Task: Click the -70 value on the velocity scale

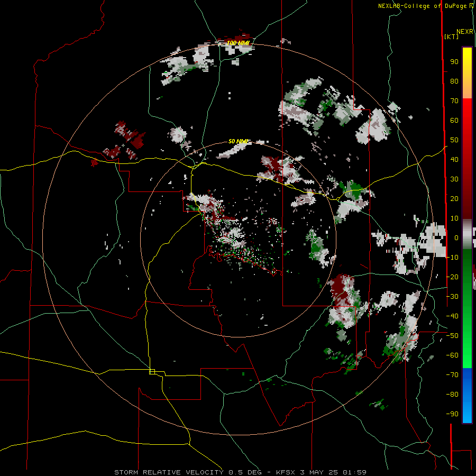Action: pos(452,374)
